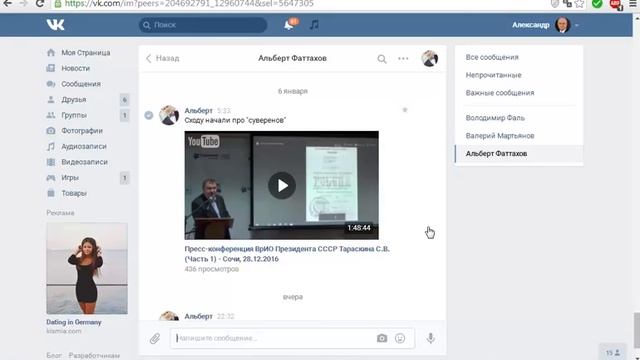Image resolution: width=640 pixels, height=360 pixels.
Task: Click the Александр profile avatar in header
Action: tap(562, 25)
